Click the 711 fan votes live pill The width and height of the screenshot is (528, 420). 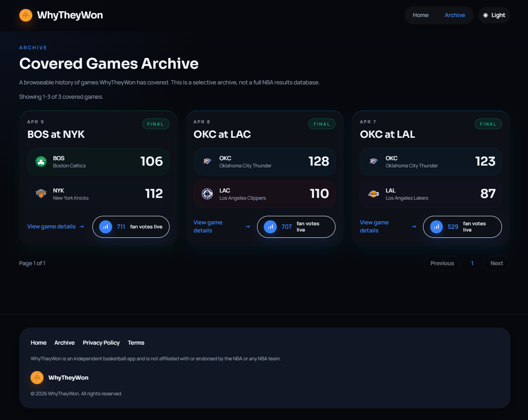tap(131, 227)
